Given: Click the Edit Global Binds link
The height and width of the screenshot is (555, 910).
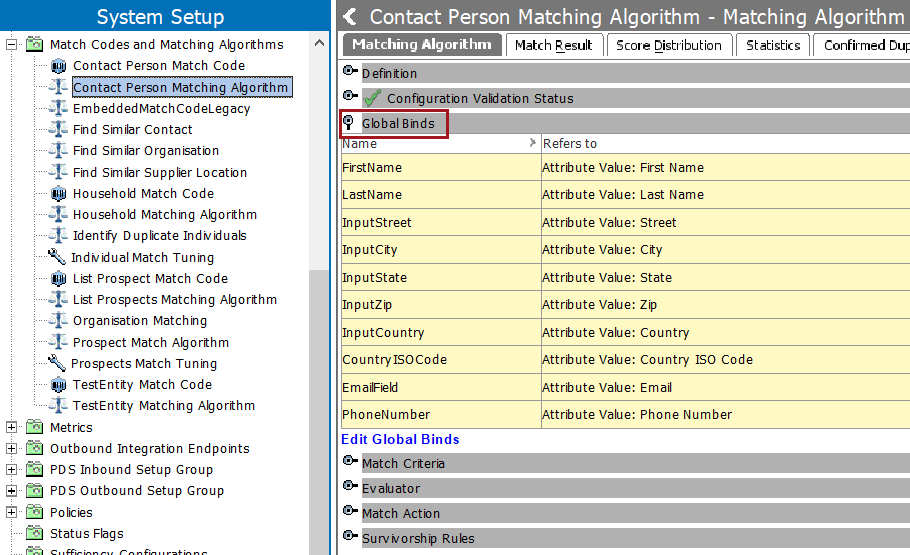Looking at the screenshot, I should [400, 439].
